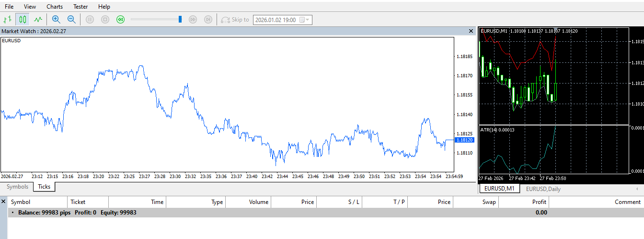Close the Market Watch panel
This screenshot has width=644, height=239.
coord(471,31)
